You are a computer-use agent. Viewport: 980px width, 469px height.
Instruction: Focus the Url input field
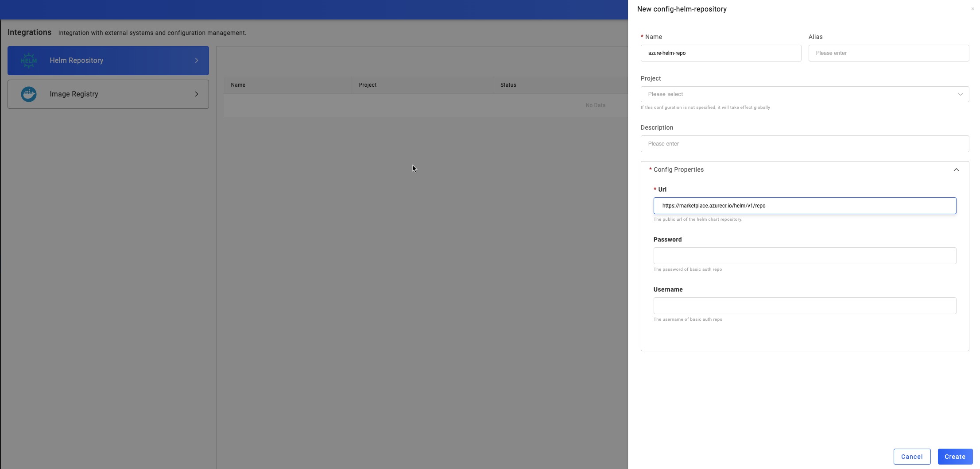coord(804,206)
